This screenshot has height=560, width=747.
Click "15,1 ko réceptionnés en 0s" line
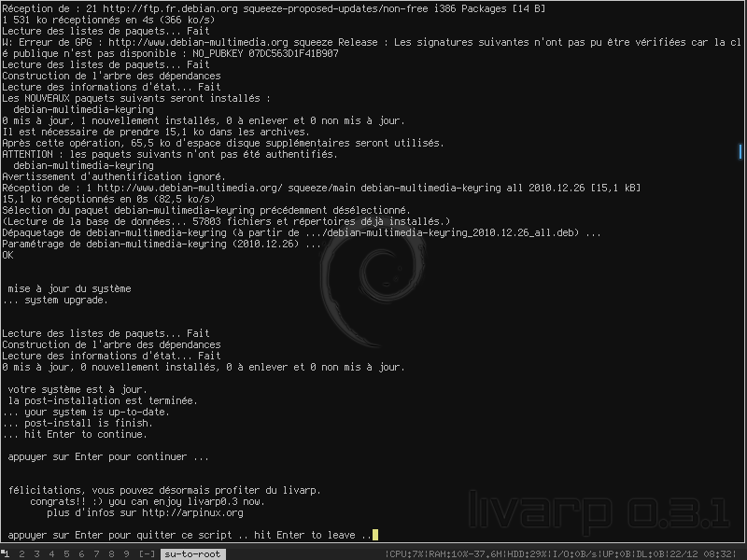point(108,199)
